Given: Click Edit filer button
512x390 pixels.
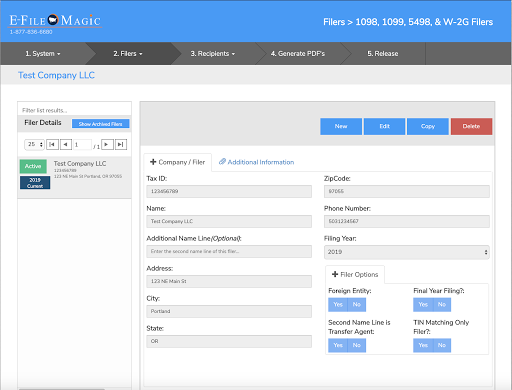Looking at the screenshot, I should (x=384, y=126).
